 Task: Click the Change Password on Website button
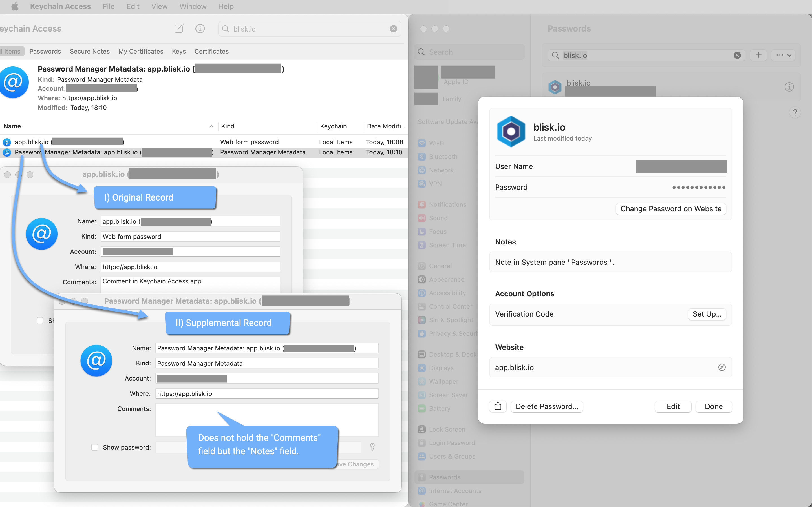click(670, 208)
